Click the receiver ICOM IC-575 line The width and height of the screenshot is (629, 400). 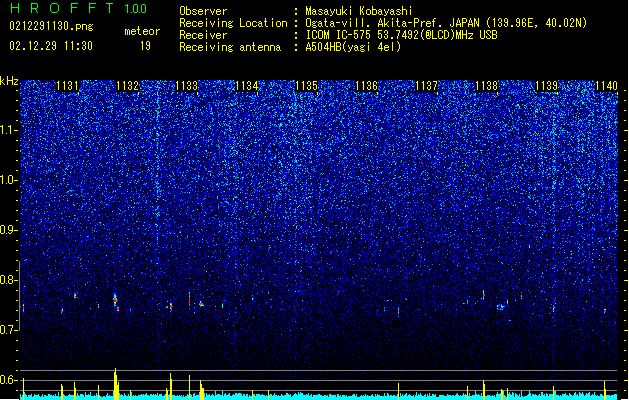click(401, 35)
